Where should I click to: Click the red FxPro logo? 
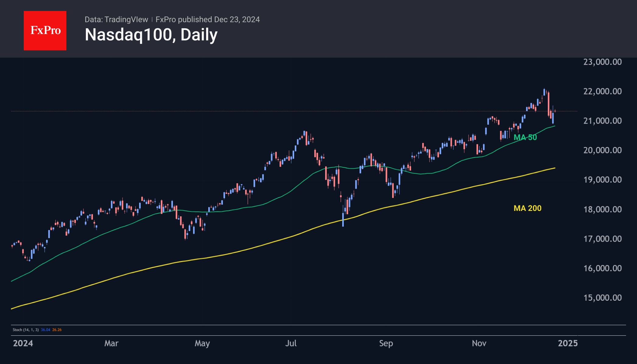click(45, 30)
